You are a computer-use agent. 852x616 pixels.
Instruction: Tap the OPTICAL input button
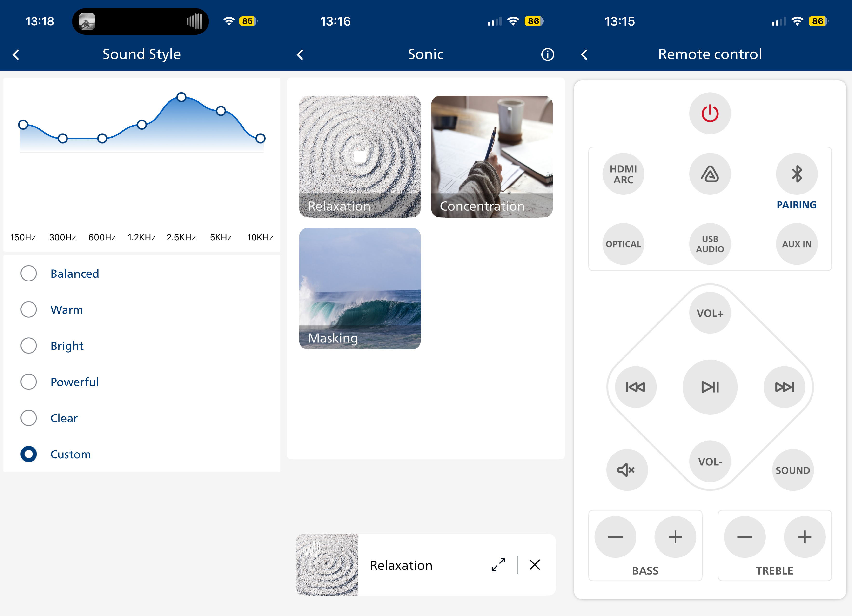[x=623, y=244]
